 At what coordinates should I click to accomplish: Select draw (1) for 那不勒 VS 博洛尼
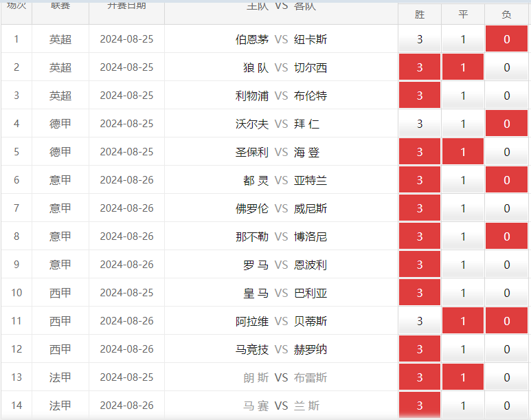[x=463, y=236]
